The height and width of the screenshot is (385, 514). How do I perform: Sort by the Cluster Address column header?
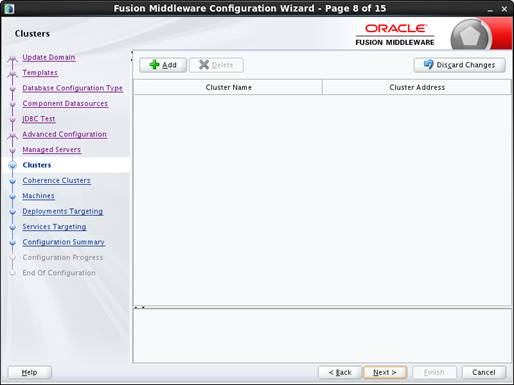click(417, 87)
